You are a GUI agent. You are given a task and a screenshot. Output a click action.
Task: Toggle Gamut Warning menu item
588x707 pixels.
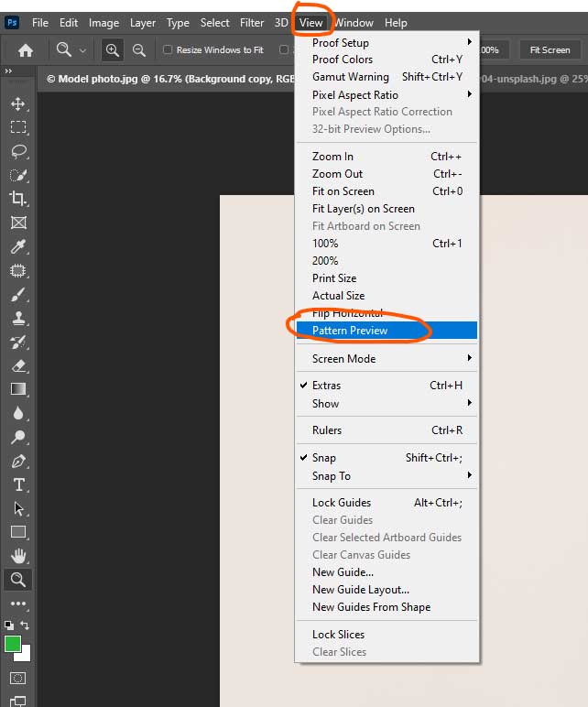click(x=387, y=77)
